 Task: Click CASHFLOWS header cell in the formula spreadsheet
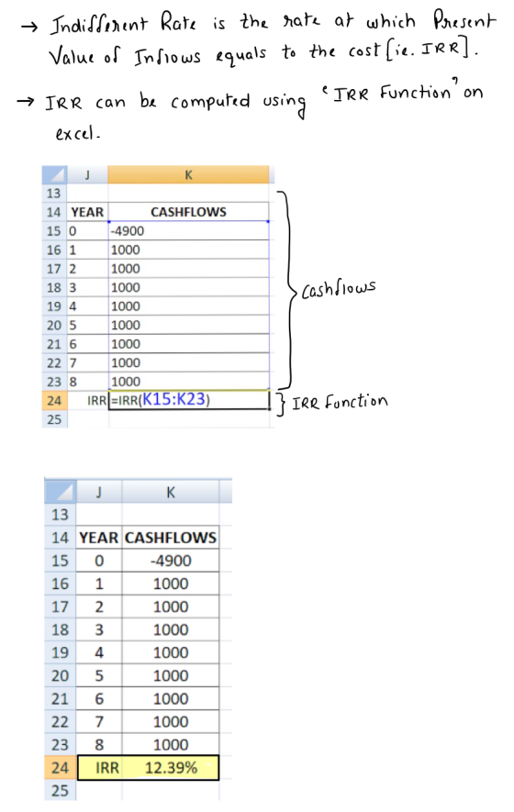188,212
